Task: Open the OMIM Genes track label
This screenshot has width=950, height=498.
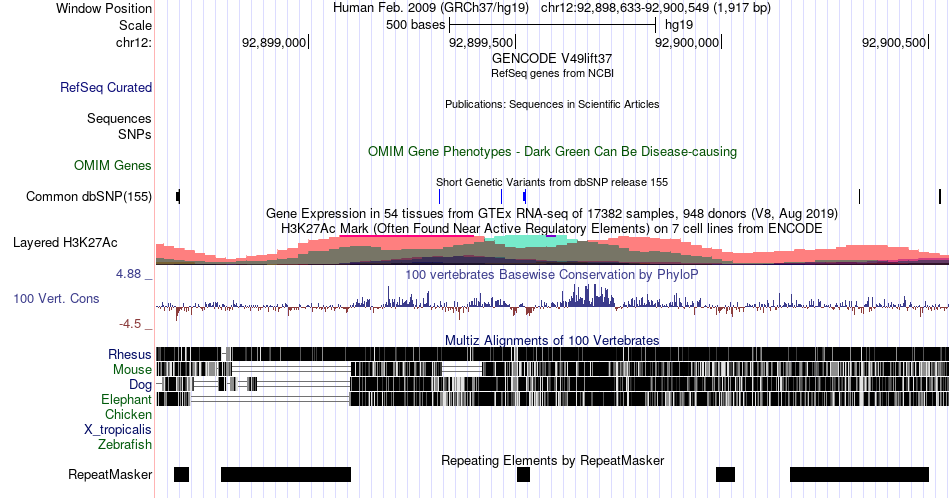Action: [x=113, y=165]
